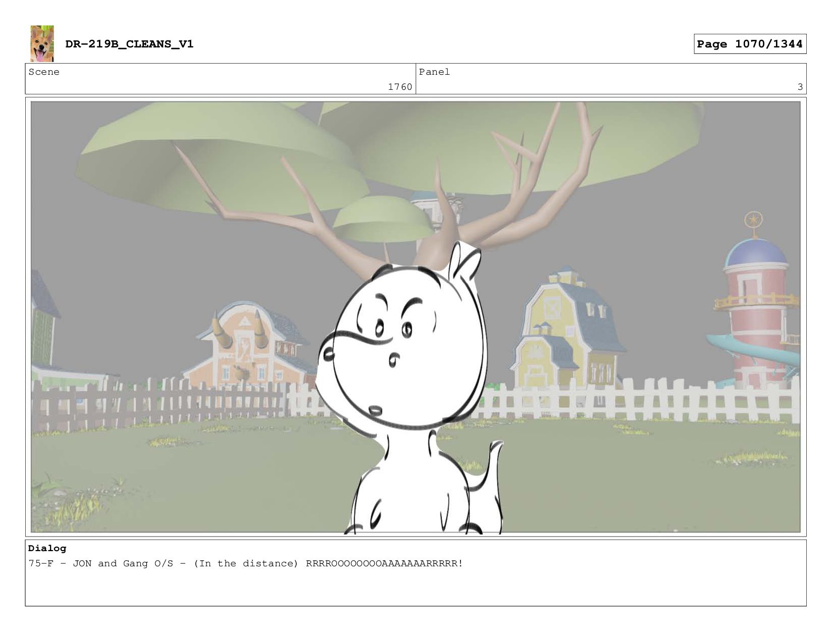
Task: Click the dog photo logo thumbnail
Action: coord(42,43)
